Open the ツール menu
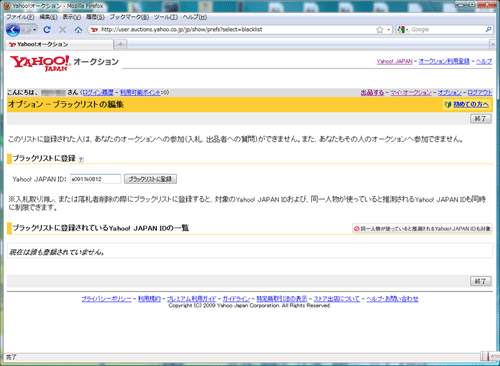Viewport: 500px width, 366px height. coord(166,17)
